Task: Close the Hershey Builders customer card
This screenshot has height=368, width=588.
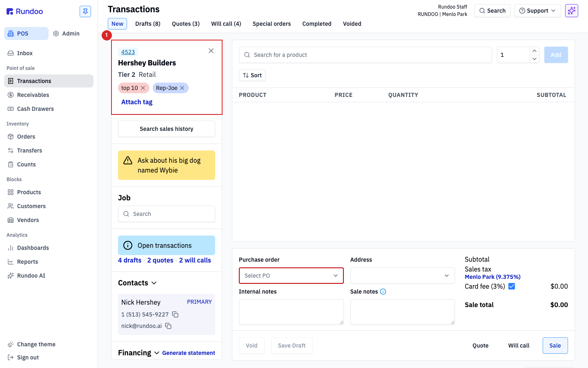Action: pos(211,51)
